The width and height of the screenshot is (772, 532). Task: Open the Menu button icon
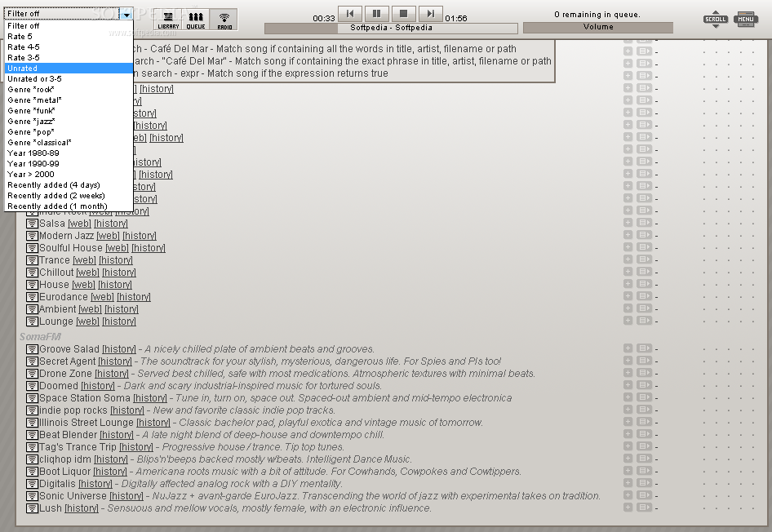745,20
